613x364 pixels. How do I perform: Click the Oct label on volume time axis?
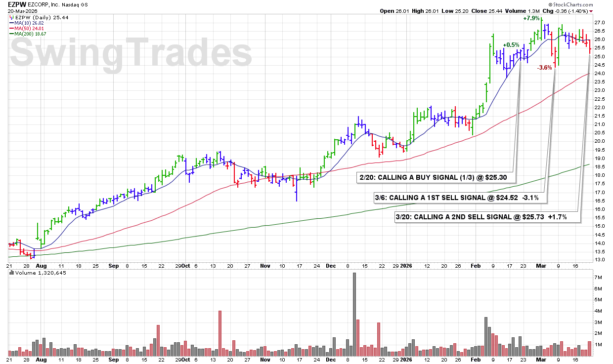click(x=186, y=360)
